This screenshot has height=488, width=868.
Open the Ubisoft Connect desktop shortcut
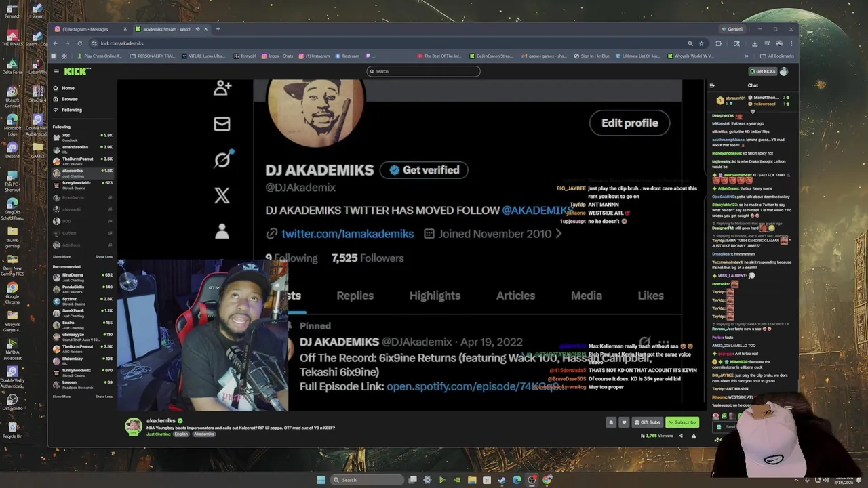tap(12, 96)
